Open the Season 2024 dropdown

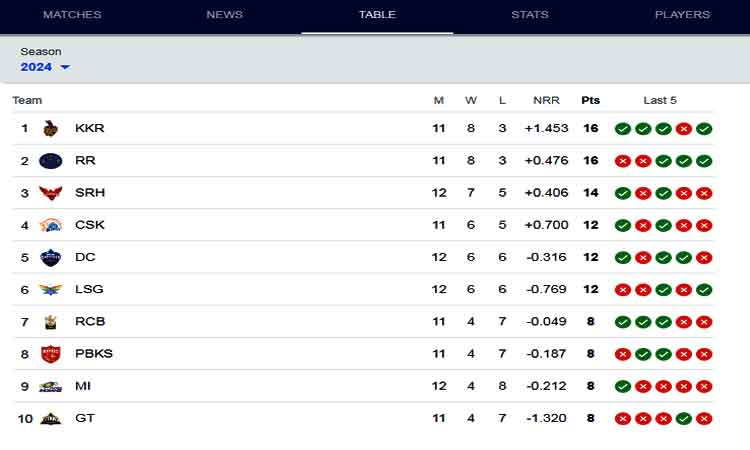coord(45,67)
